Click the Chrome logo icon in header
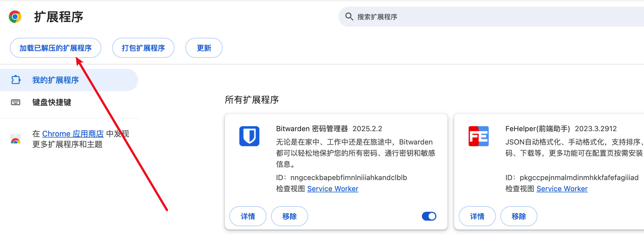 pos(15,17)
